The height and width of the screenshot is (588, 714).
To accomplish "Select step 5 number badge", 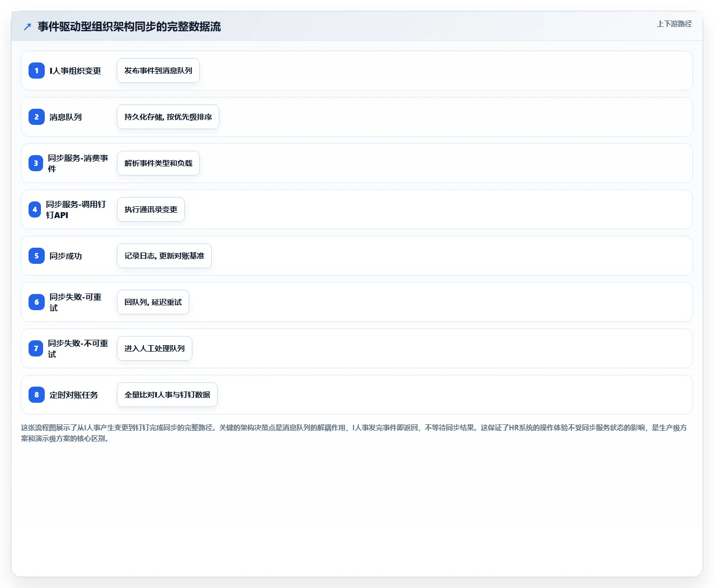I will (x=37, y=256).
